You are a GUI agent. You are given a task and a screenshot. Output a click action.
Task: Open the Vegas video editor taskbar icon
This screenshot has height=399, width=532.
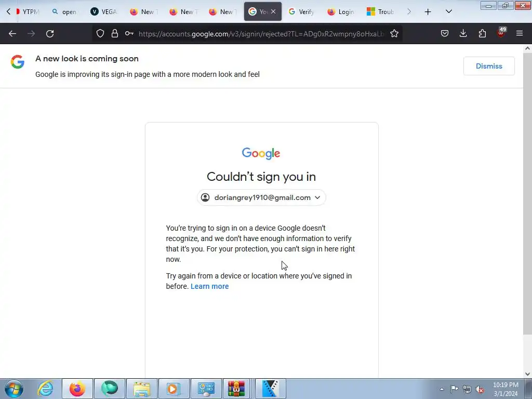270,389
